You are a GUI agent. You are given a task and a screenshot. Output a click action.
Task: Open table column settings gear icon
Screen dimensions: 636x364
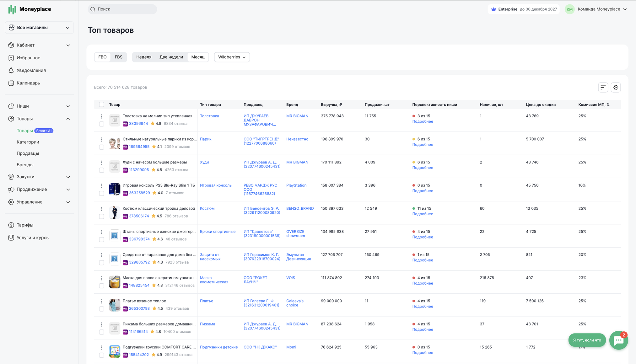click(x=616, y=88)
